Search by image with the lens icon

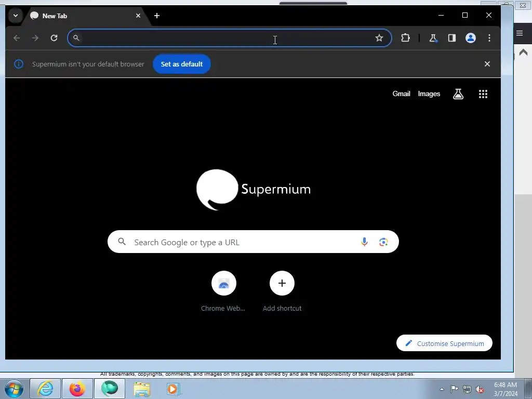(x=383, y=242)
